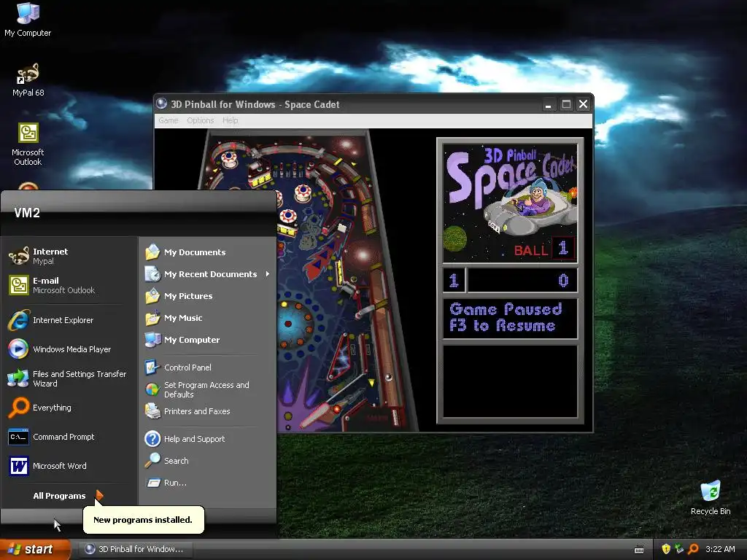Open the Run... dialog
747x560 pixels.
click(208, 483)
